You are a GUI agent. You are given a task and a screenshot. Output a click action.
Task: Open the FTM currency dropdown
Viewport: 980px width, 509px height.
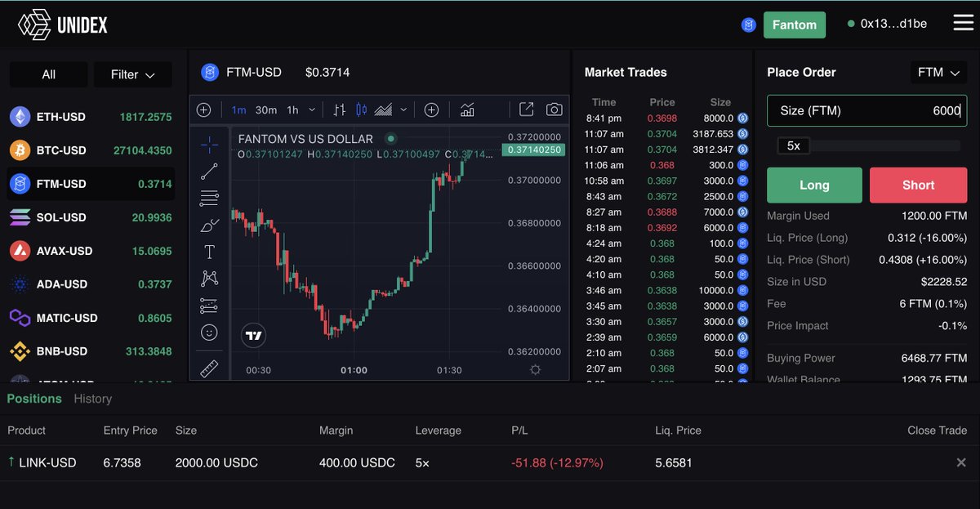point(938,72)
